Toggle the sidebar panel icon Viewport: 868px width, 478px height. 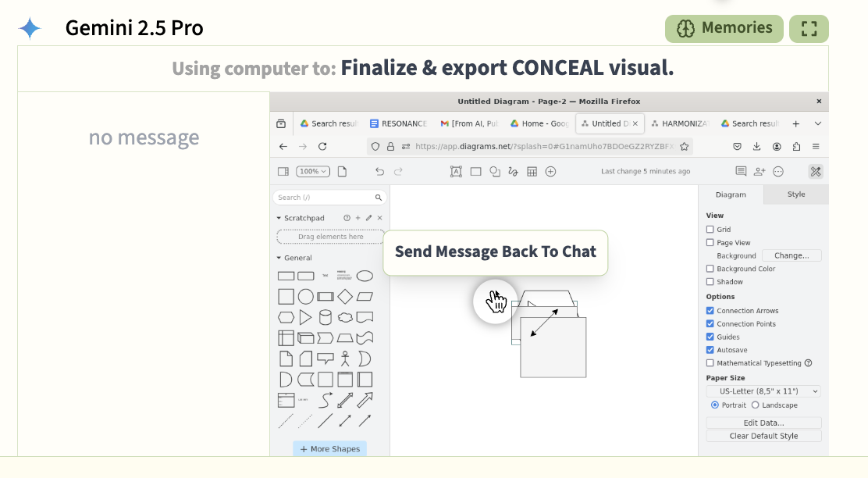click(x=283, y=172)
